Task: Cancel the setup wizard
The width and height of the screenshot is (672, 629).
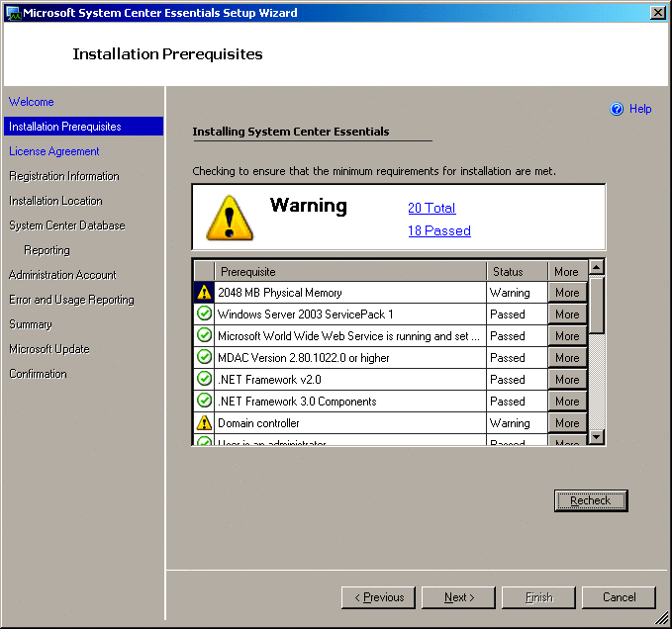Action: 619,597
